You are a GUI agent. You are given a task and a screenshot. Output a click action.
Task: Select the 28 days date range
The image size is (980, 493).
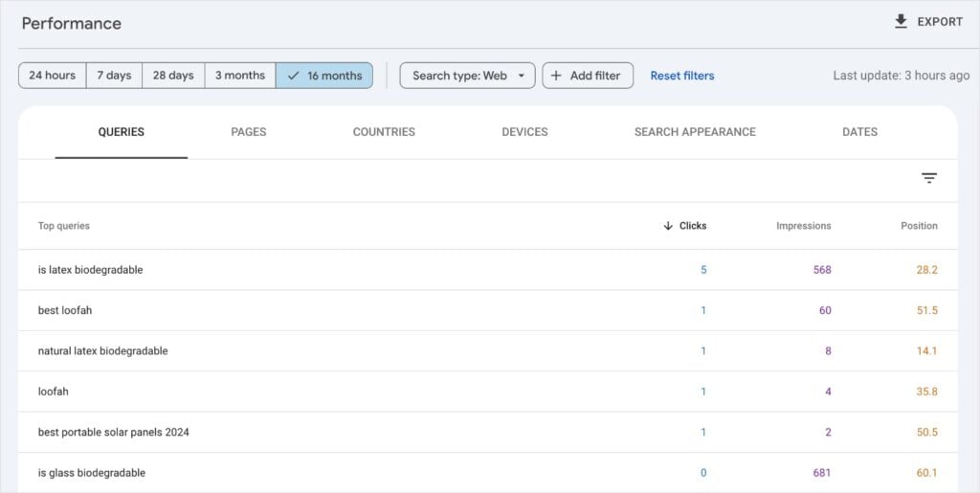point(173,76)
